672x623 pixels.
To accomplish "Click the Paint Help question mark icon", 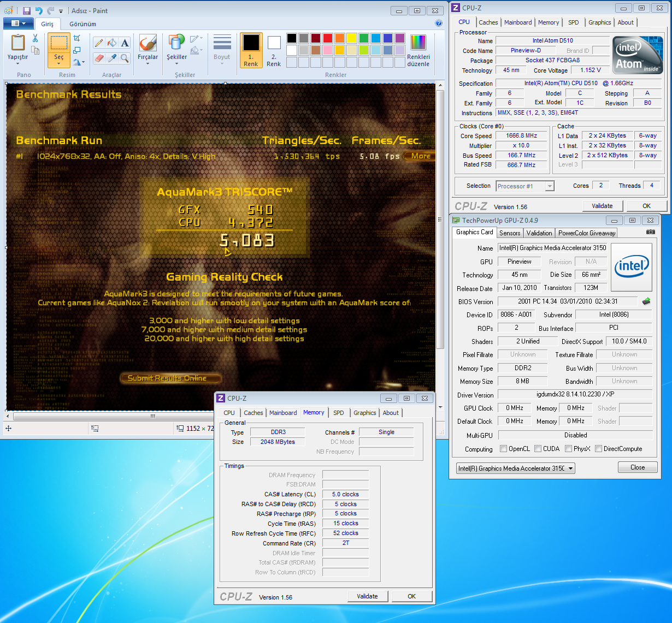I will [x=438, y=23].
